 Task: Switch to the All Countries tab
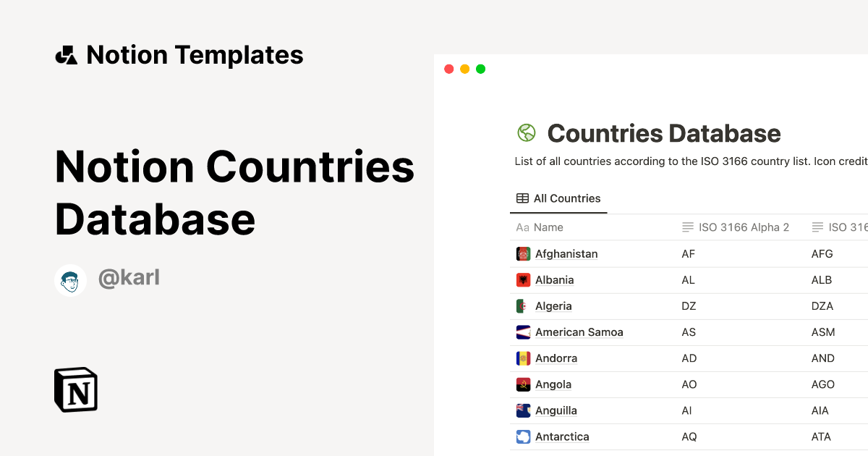click(x=568, y=198)
